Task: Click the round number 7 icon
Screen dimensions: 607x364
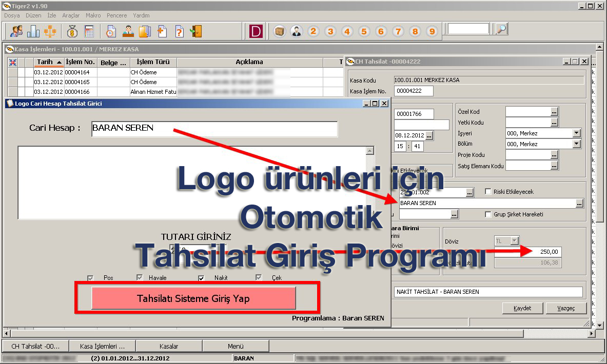Action: point(398,31)
